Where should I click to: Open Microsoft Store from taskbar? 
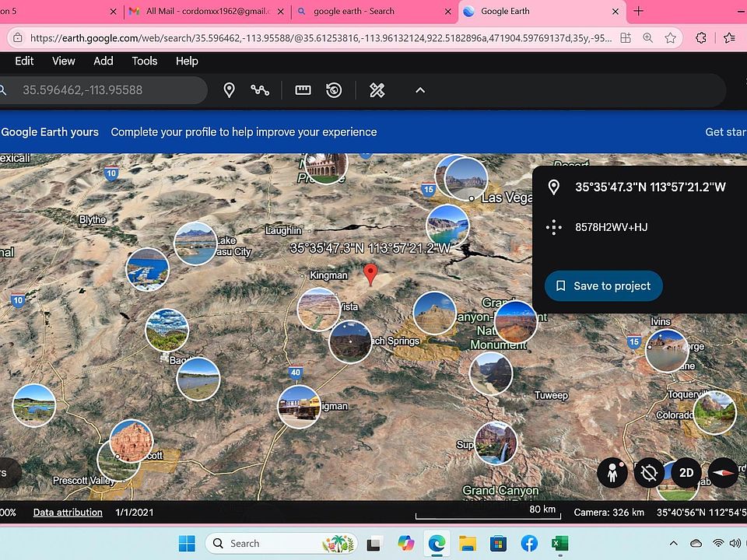coord(498,544)
